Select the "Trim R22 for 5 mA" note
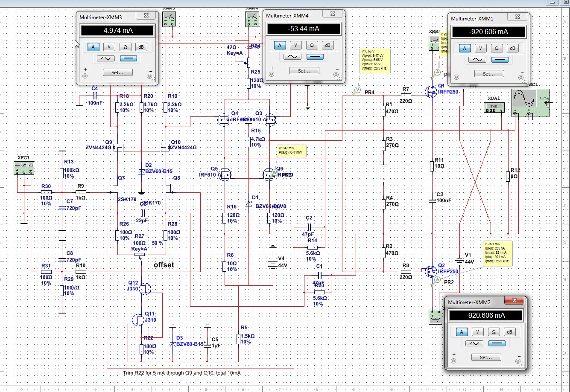Image resolution: width=570 pixels, height=392 pixels. [x=181, y=373]
